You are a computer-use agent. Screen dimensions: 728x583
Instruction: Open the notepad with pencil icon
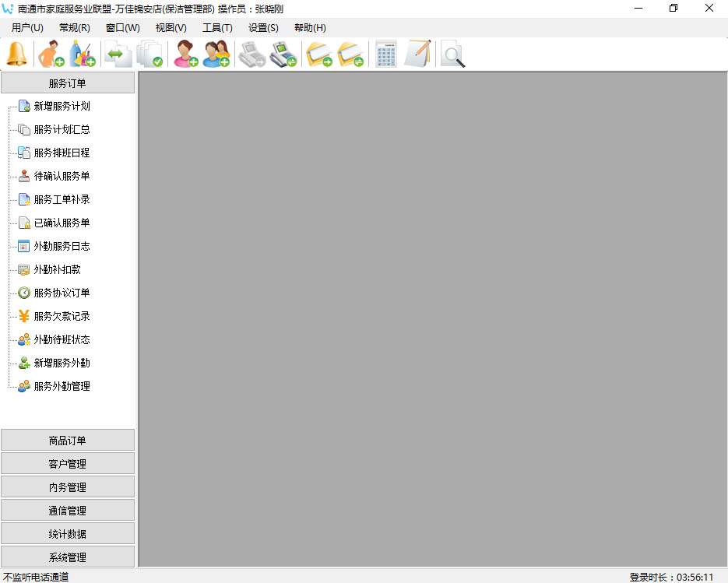(417, 54)
